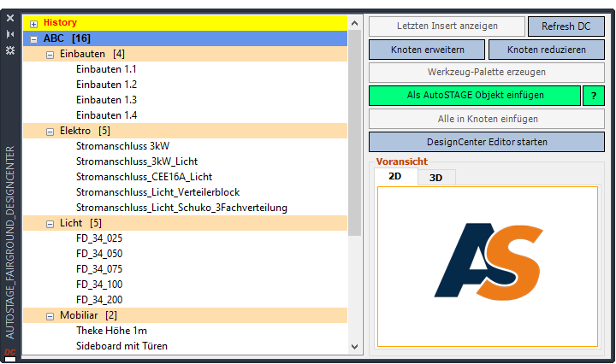Select the History tree row
616x364 pixels.
coord(185,23)
